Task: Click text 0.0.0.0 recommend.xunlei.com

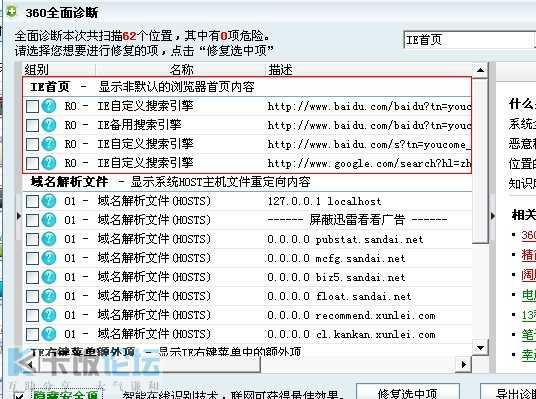Action: pyautogui.click(x=352, y=315)
